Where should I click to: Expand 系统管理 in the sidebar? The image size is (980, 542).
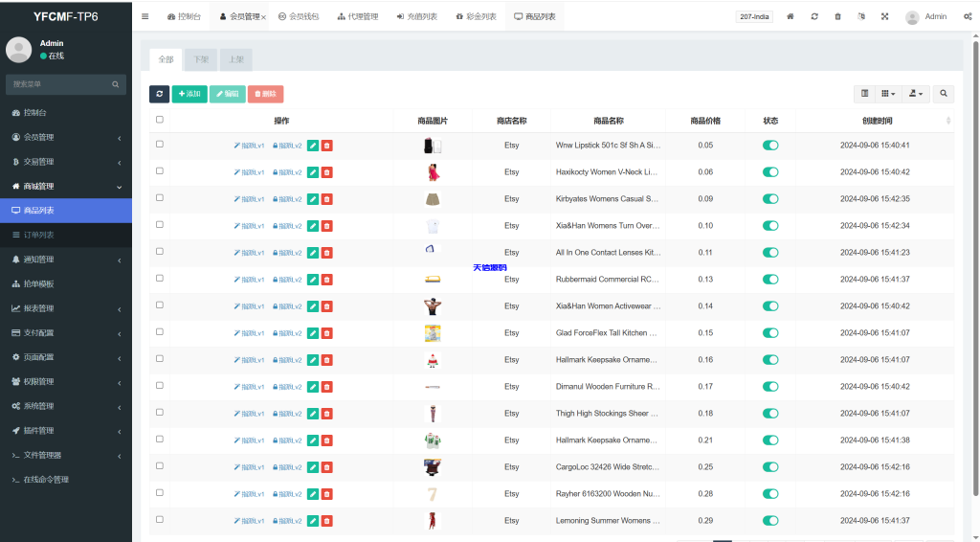pyautogui.click(x=66, y=406)
